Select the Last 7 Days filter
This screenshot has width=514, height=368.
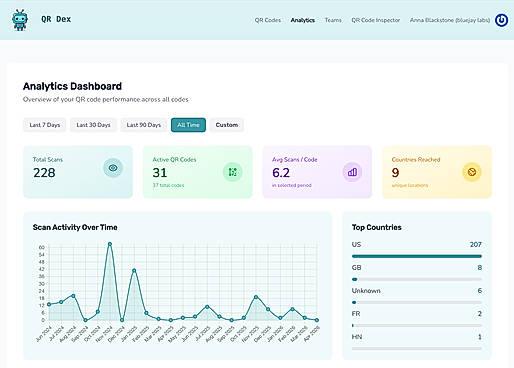tap(45, 125)
